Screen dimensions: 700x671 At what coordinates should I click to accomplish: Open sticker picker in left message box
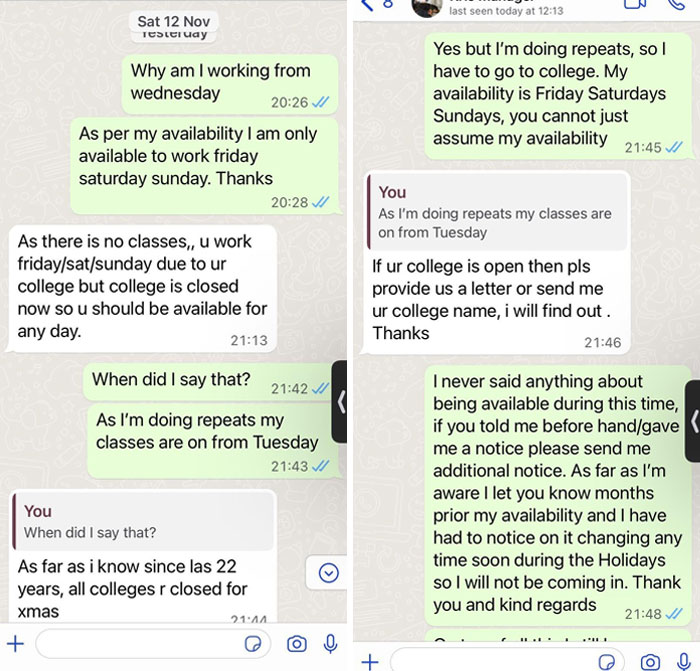pos(254,644)
